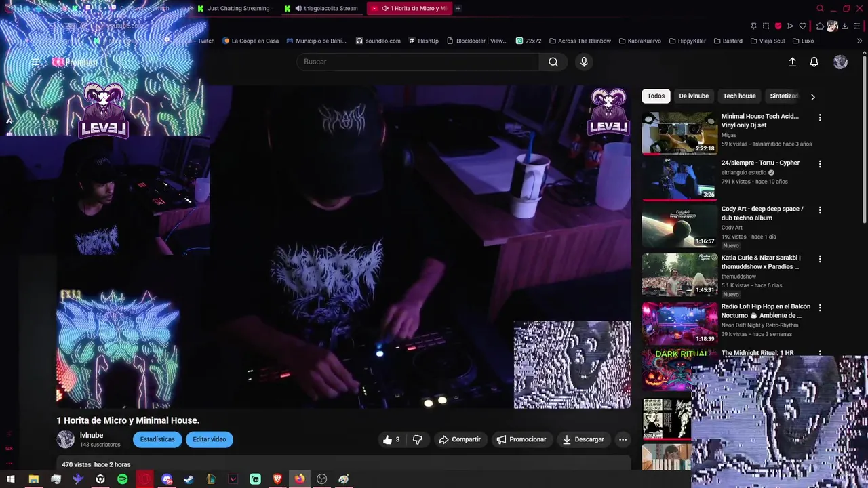This screenshot has height=488, width=868.
Task: Open options menu for Cody Art video
Action: [x=820, y=210]
